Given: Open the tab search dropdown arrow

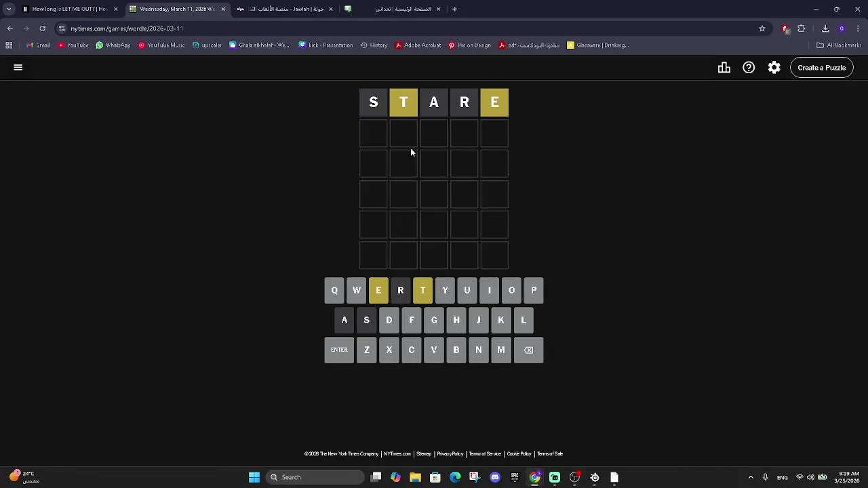Looking at the screenshot, I should pos(9,9).
